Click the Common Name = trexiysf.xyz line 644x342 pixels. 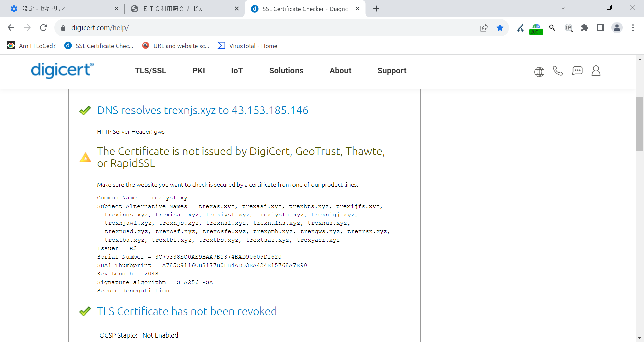point(144,198)
